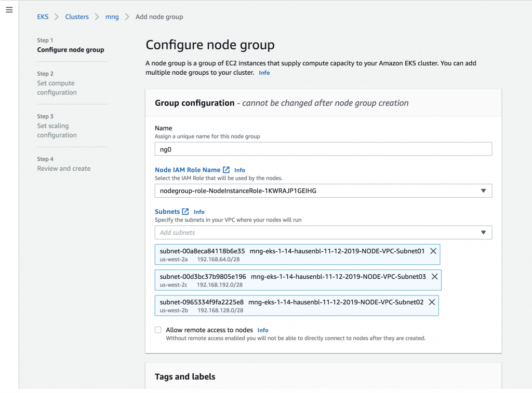This screenshot has width=532, height=393.
Task: Open Info link next to Subnets
Action: 199,212
